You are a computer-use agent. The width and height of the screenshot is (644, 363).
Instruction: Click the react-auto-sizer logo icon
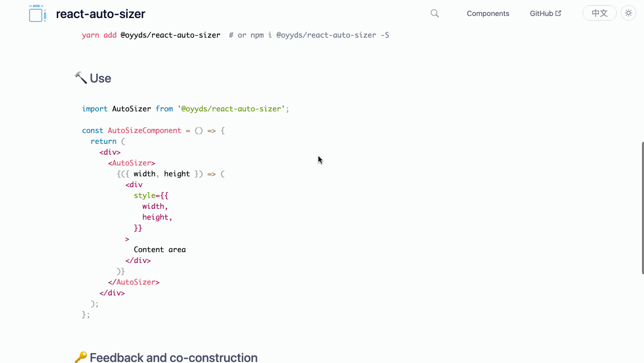tap(38, 14)
